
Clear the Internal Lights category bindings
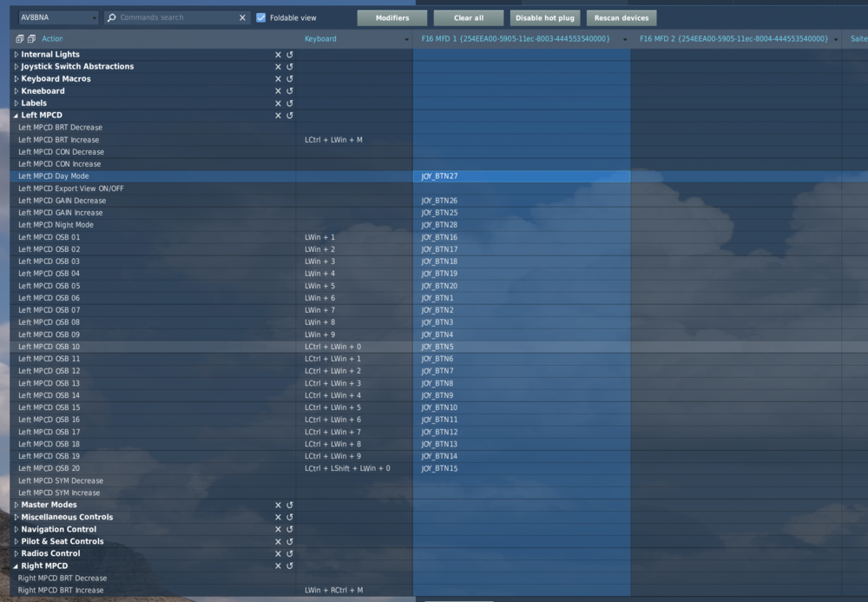(x=278, y=54)
